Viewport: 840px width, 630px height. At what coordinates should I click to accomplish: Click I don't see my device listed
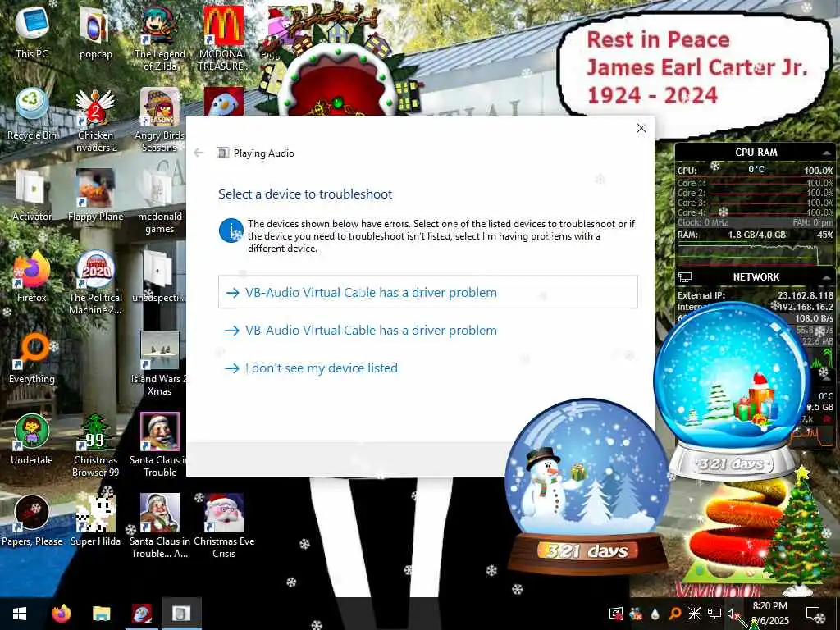[427, 368]
